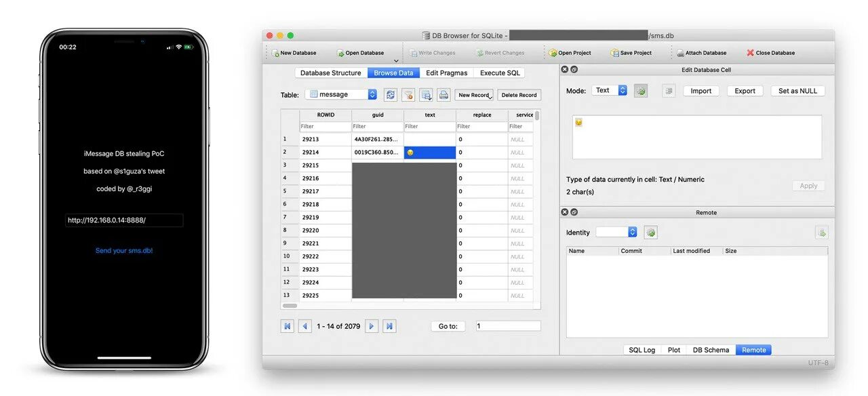
Task: Expand the toolbar overflow chevron below Open Database
Action: [x=396, y=62]
